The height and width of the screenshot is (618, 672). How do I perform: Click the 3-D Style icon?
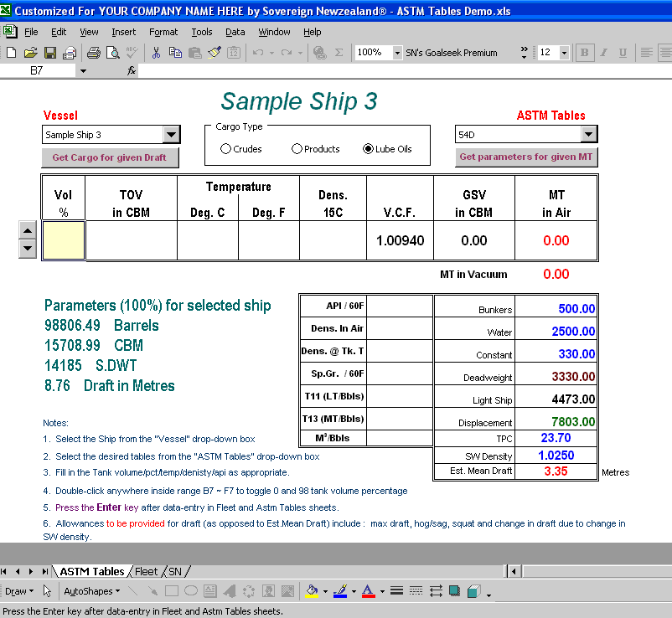coord(473,591)
